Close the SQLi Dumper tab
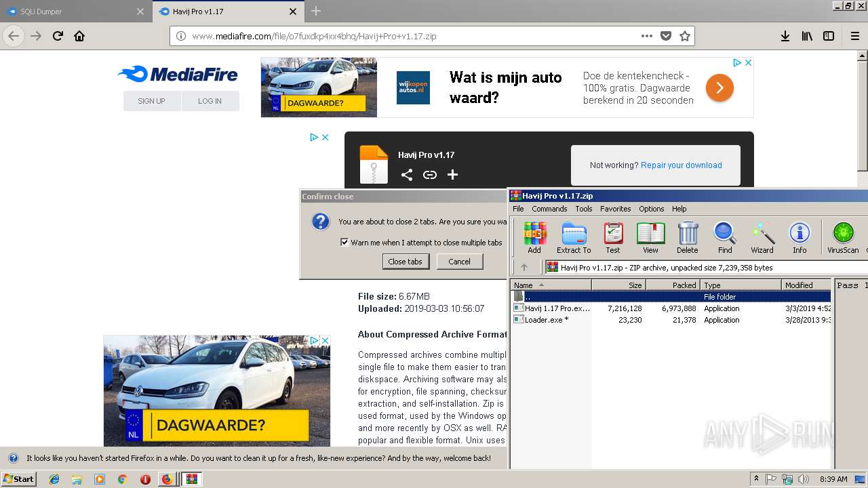Image resolution: width=868 pixels, height=488 pixels. pos(140,12)
